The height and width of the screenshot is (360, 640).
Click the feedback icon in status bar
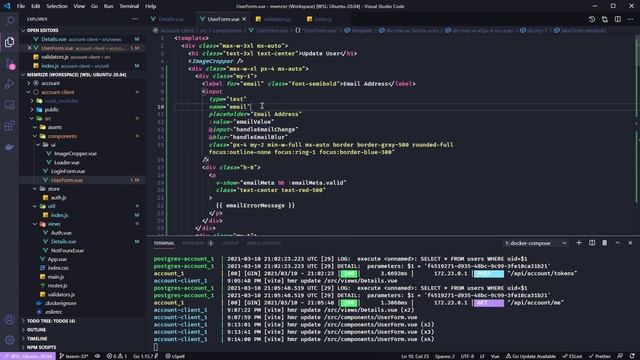point(620,356)
